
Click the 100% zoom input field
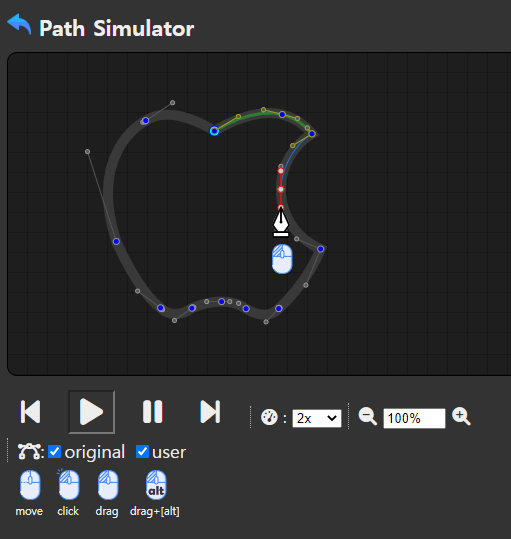coord(414,418)
